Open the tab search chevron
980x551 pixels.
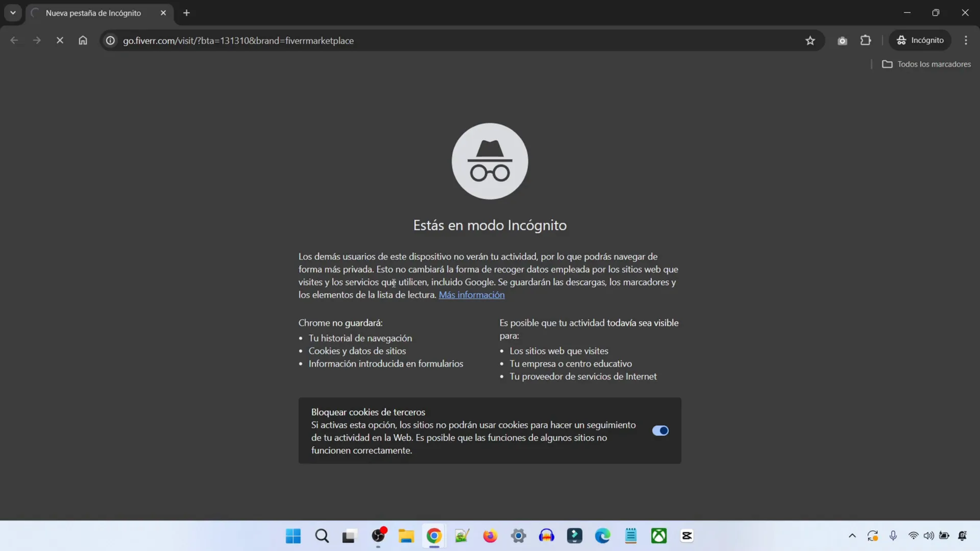(12, 12)
